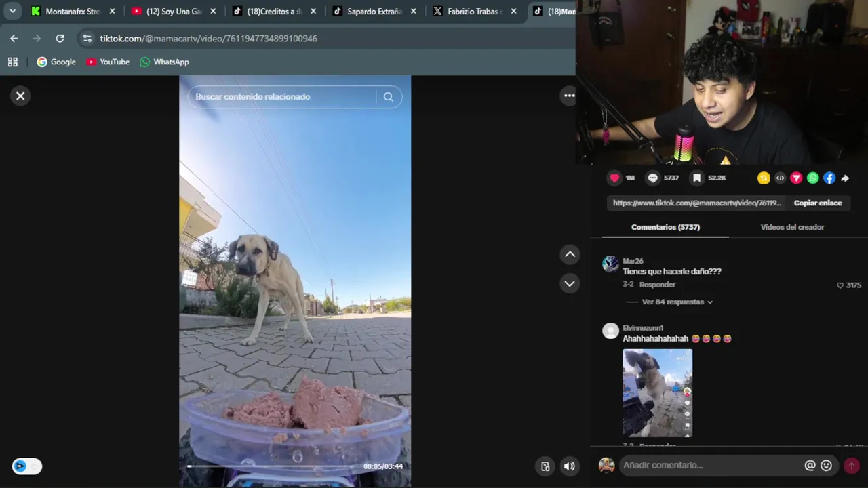Insert a mention with the @ icon
The width and height of the screenshot is (868, 488).
pyautogui.click(x=810, y=465)
